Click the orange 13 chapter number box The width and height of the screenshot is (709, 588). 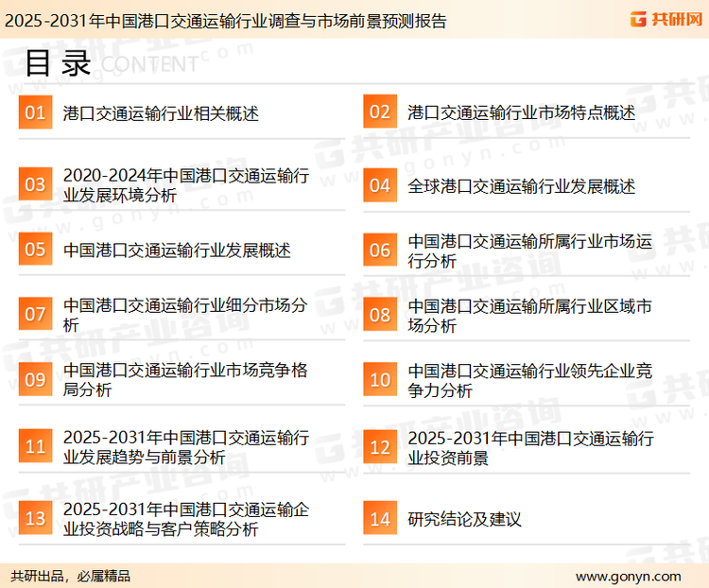[35, 518]
